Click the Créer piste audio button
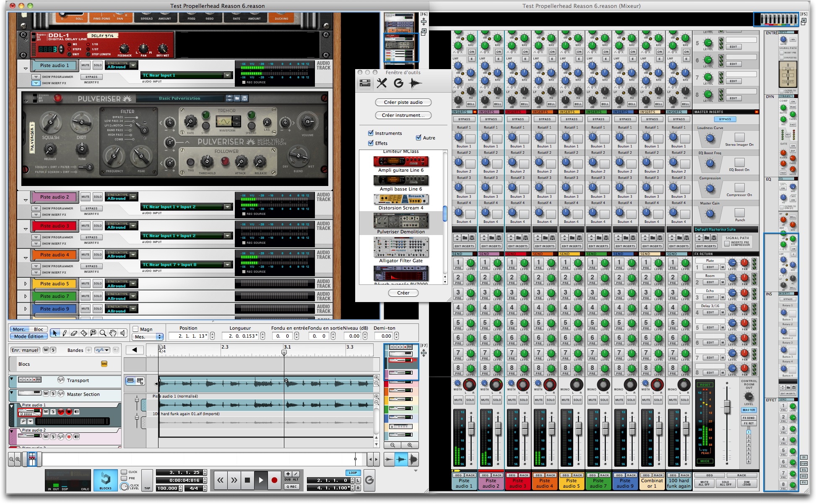This screenshot has height=504, width=816. [x=403, y=102]
